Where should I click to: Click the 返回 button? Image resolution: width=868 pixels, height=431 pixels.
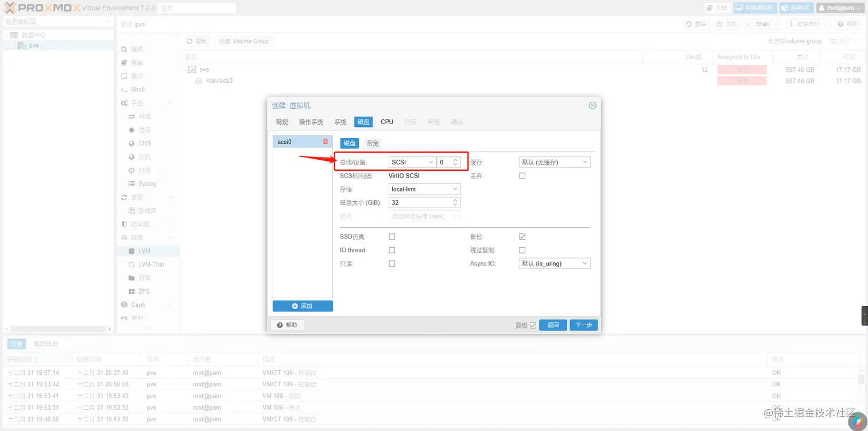pyautogui.click(x=553, y=325)
